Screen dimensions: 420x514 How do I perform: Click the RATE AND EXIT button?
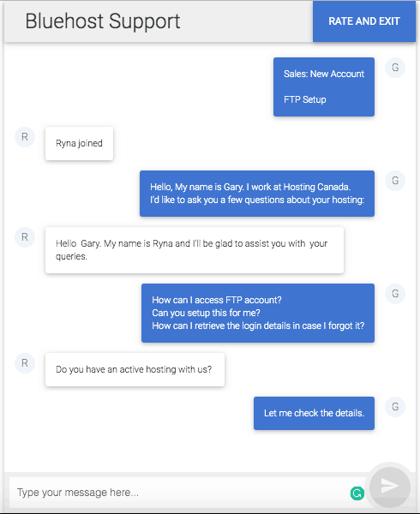(x=364, y=21)
